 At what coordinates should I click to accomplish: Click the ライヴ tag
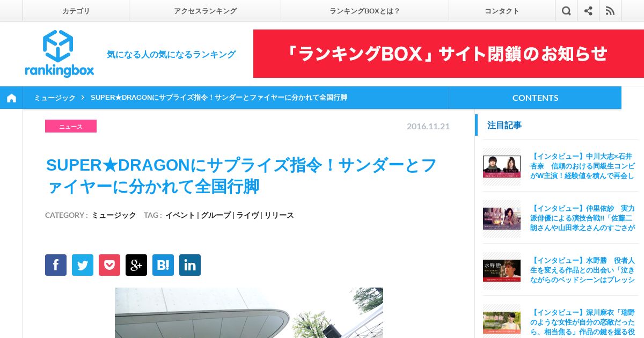(247, 215)
